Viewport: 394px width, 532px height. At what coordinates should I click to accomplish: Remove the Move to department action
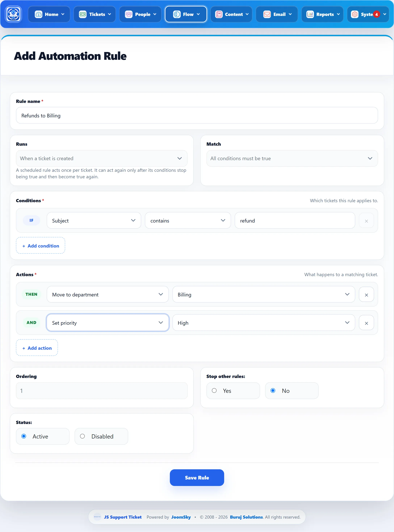pyautogui.click(x=366, y=294)
